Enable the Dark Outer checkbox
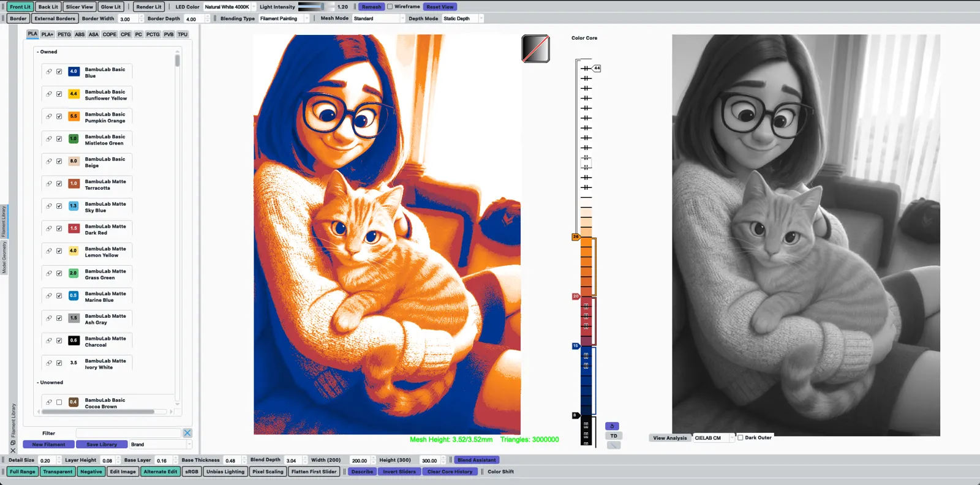The height and width of the screenshot is (485, 980). pyautogui.click(x=741, y=438)
